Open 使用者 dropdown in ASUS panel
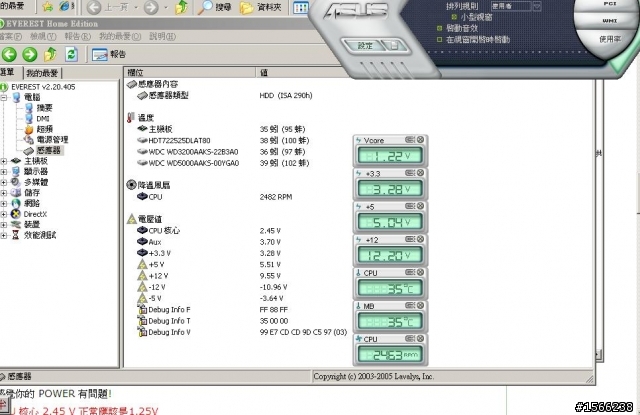The height and width of the screenshot is (415, 640). click(537, 6)
